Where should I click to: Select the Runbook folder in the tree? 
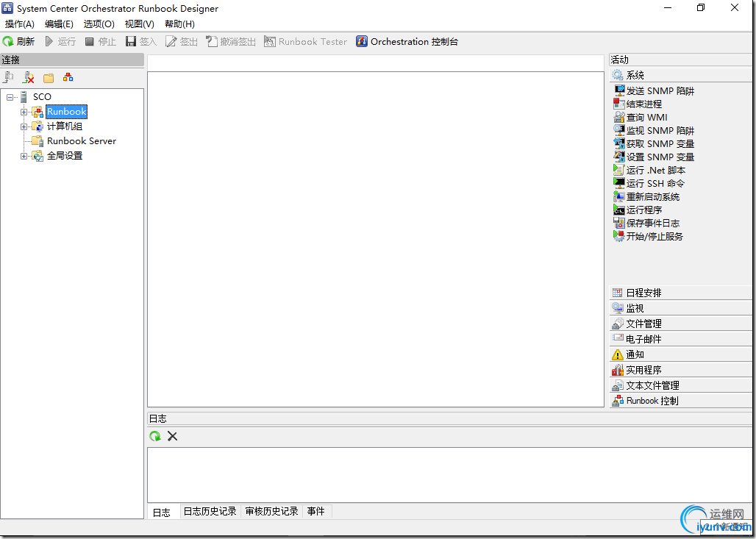pos(66,112)
